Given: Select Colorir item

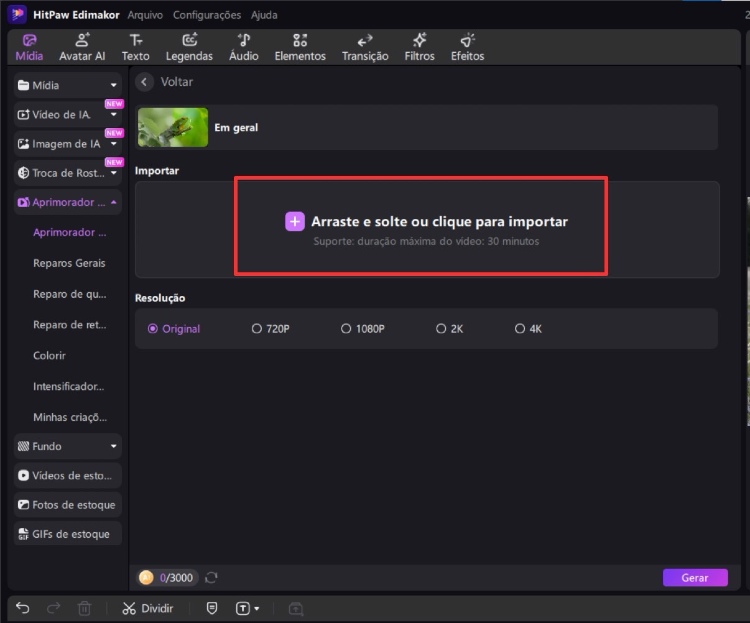Looking at the screenshot, I should pos(49,356).
